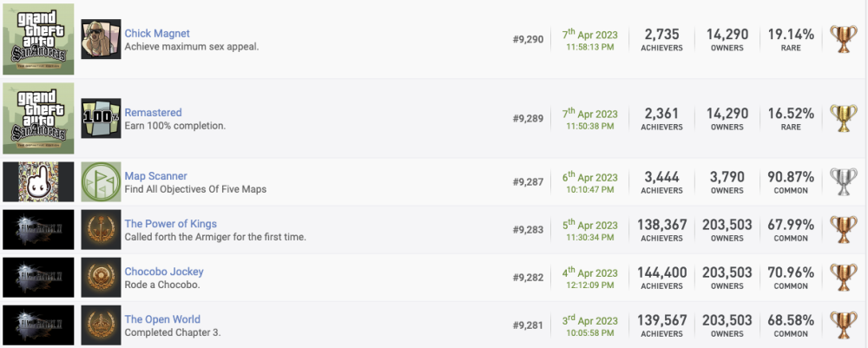This screenshot has height=348, width=868.
Task: Click The Open World trophy icon
Action: pyautogui.click(x=101, y=325)
